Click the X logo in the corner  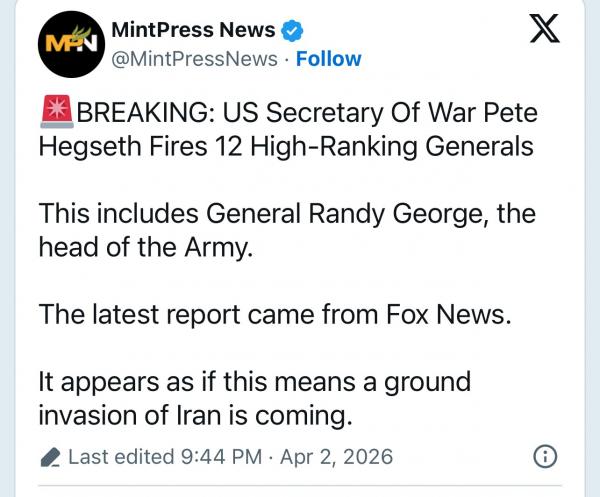coord(543,33)
